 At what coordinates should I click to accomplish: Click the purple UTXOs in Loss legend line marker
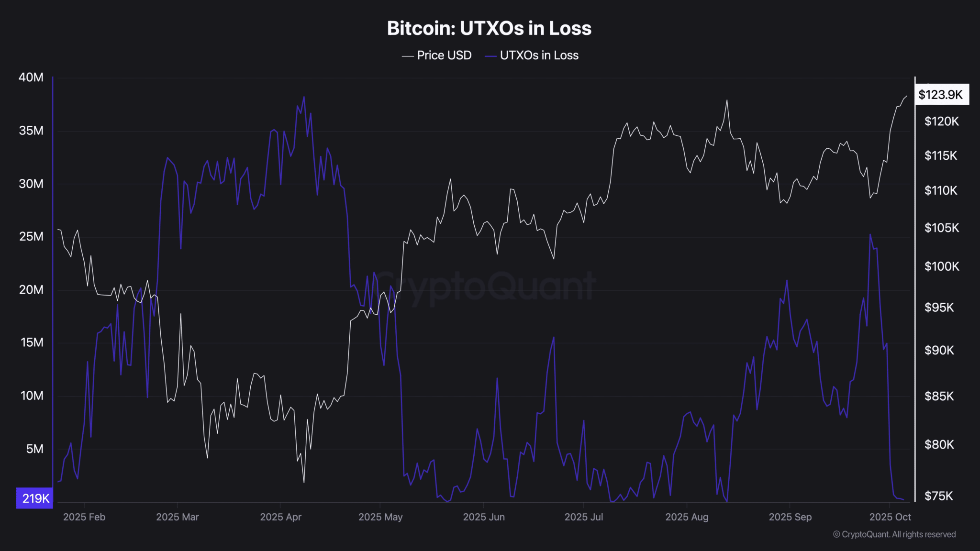click(x=490, y=56)
